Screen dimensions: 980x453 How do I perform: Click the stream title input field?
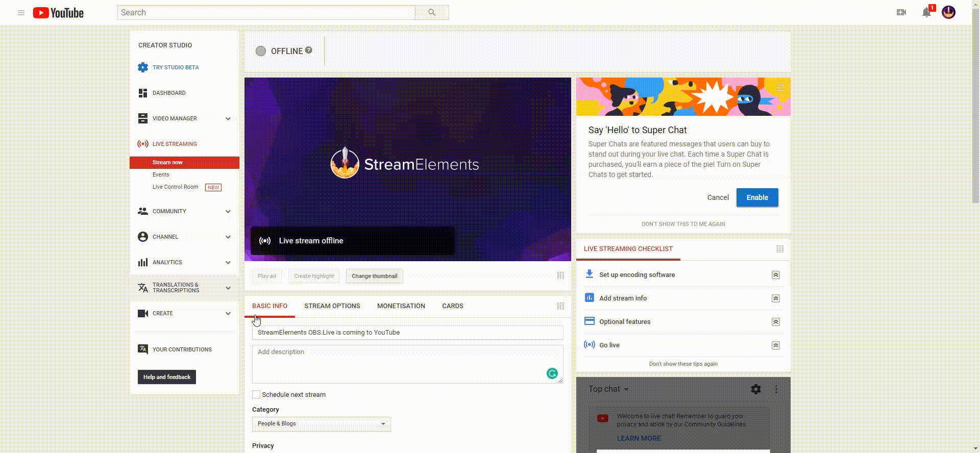(x=408, y=333)
